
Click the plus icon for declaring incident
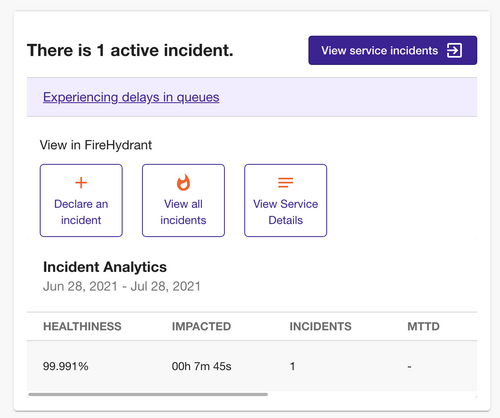pyautogui.click(x=81, y=183)
